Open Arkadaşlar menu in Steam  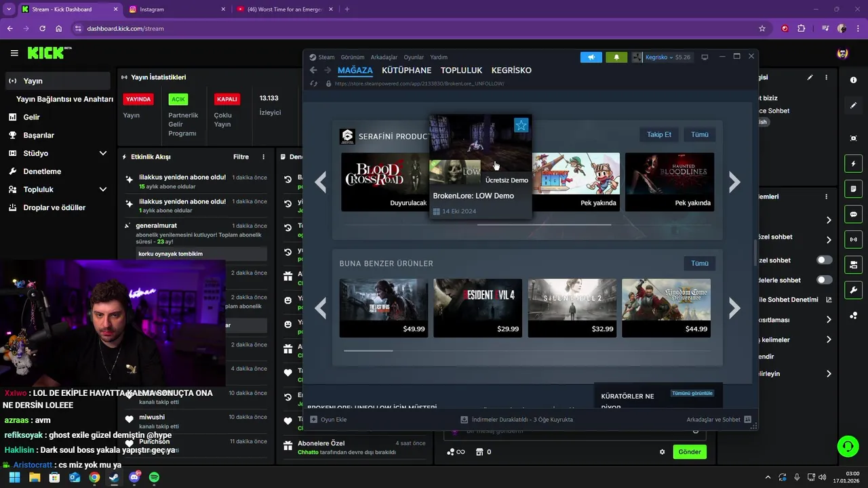coord(384,58)
